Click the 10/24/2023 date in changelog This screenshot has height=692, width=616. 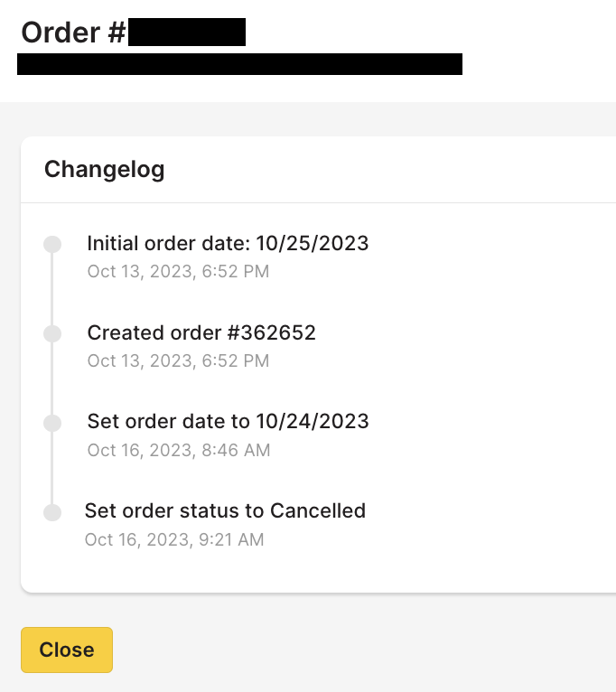click(x=313, y=421)
